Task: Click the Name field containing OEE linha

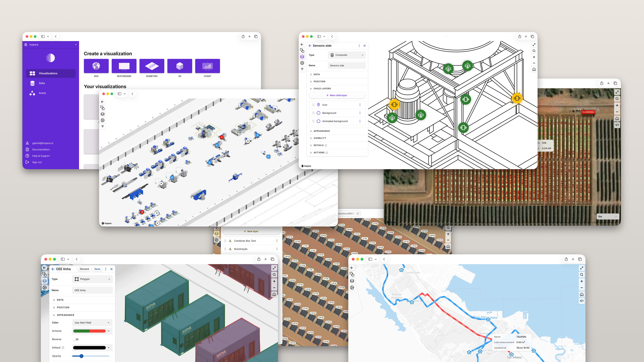Action: tap(92, 290)
